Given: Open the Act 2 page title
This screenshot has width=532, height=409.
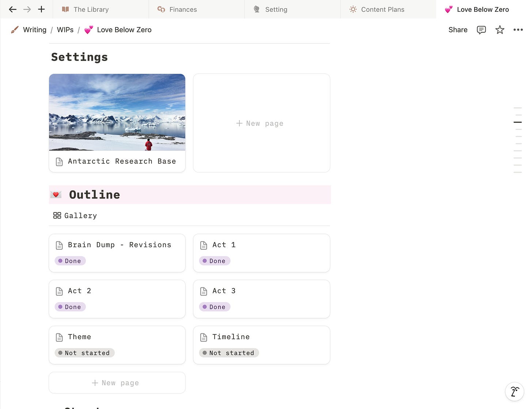Looking at the screenshot, I should [x=80, y=291].
